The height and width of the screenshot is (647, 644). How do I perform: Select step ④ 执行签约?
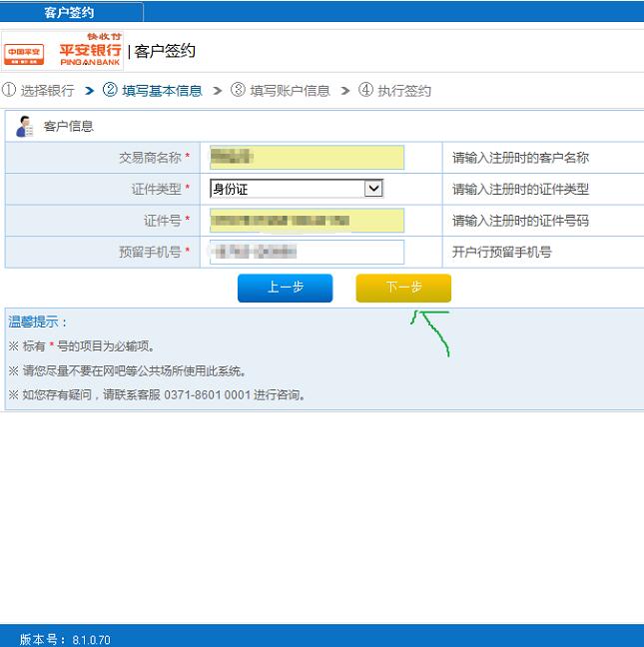[x=394, y=91]
